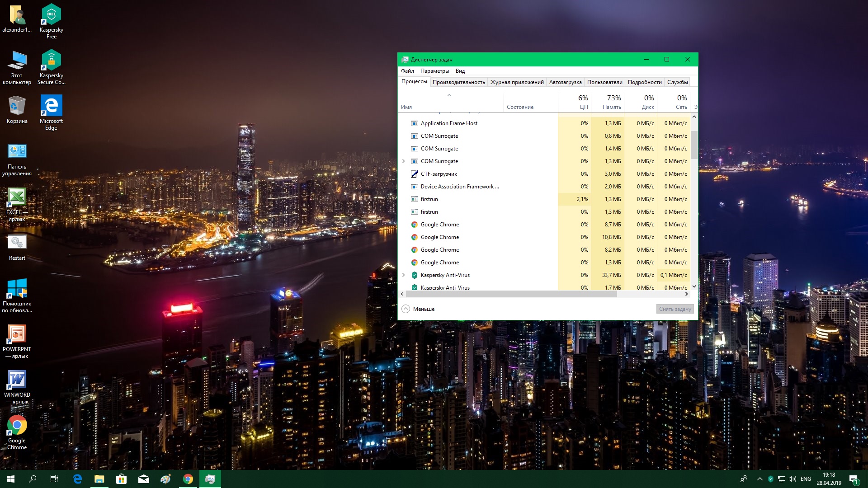Open the Автозагрузка tab
The width and height of the screenshot is (868, 488).
(565, 82)
